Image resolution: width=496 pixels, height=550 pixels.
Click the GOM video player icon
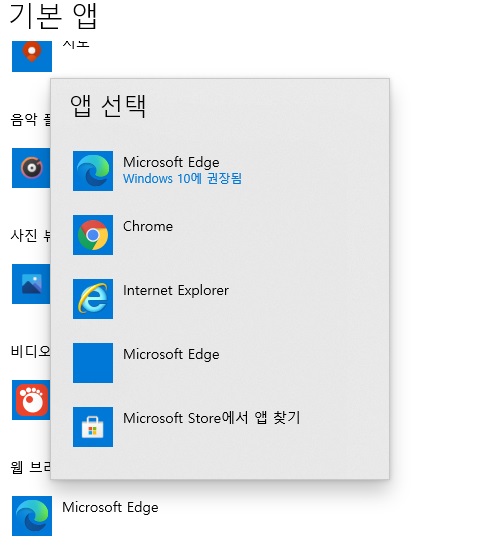(31, 400)
